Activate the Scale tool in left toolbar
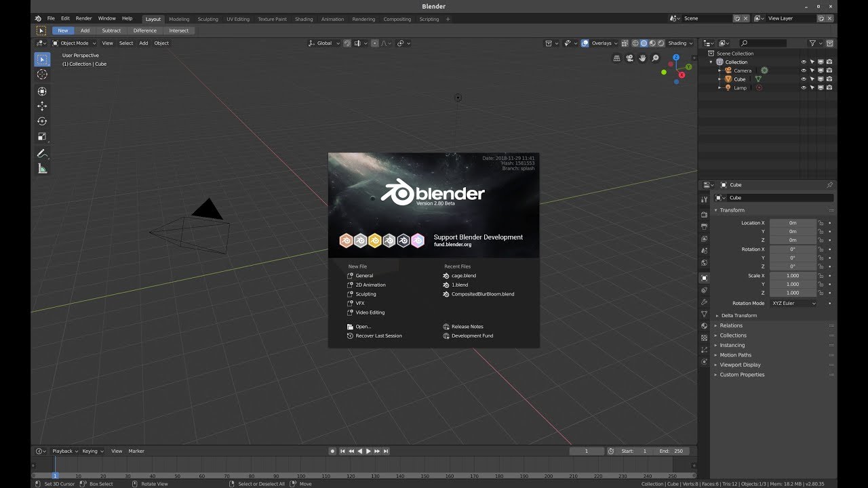Screen dimensions: 868x488 [x=42, y=136]
